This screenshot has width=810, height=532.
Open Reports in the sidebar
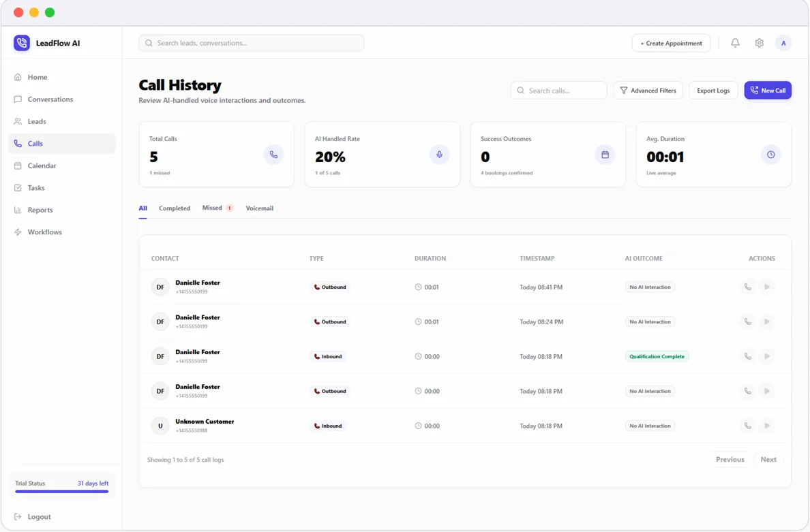coord(62,210)
